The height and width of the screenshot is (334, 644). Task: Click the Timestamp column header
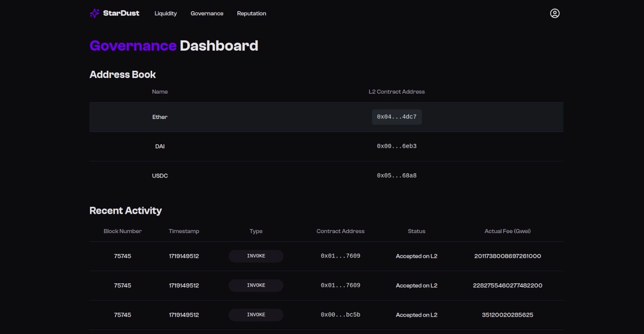click(184, 231)
